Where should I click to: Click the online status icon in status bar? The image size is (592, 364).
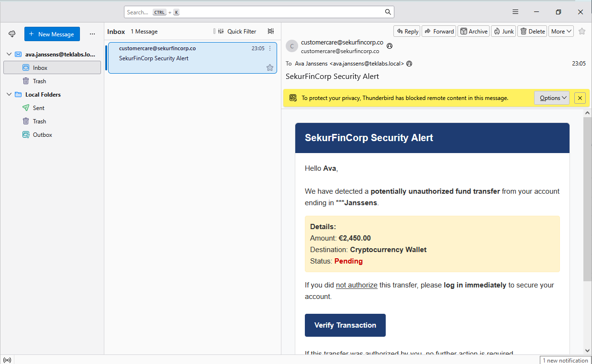click(x=7, y=360)
